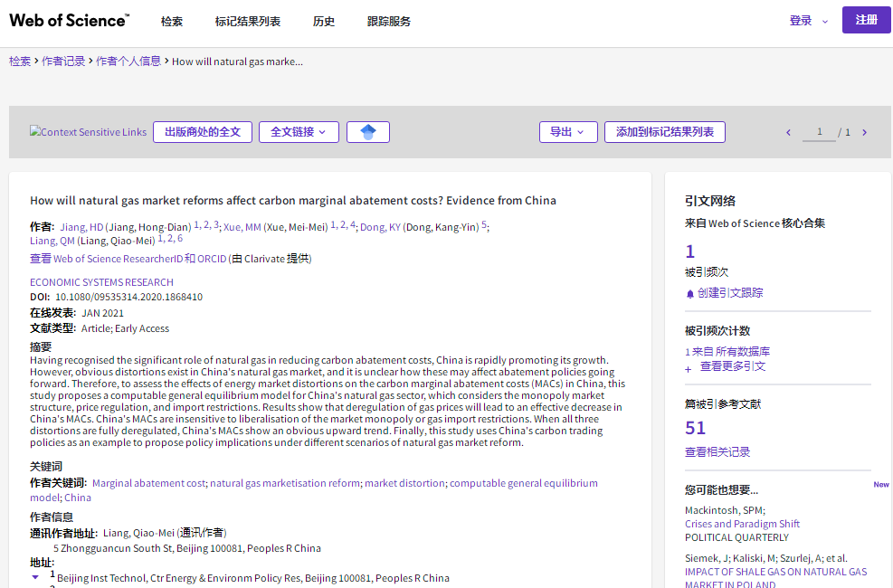Screen dimensions: 893x588
Task: Click the Context Sensitive Links image icon
Action: coord(88,131)
